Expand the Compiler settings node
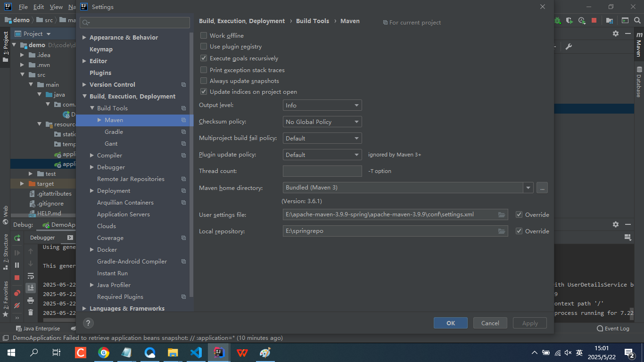 point(92,155)
